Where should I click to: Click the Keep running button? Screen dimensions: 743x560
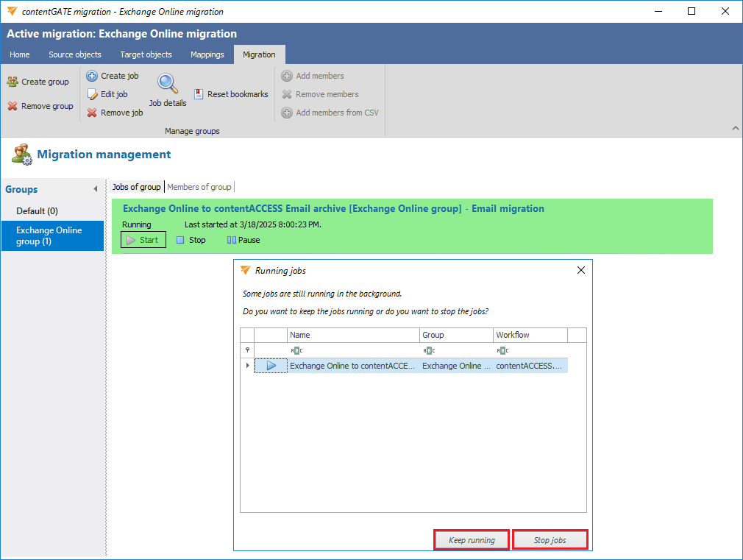472,540
